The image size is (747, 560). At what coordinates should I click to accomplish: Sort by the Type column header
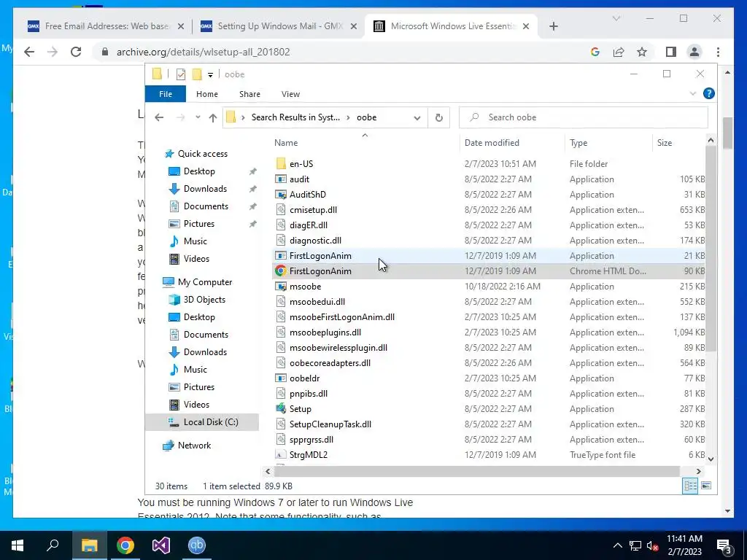pos(608,142)
